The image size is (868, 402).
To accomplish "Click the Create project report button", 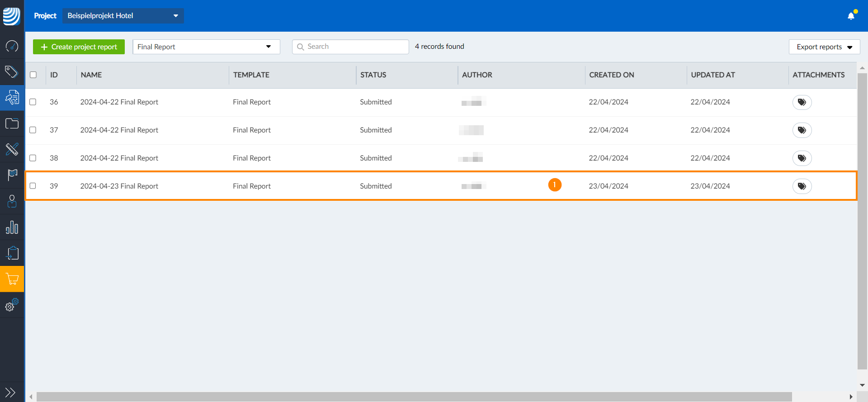I will [79, 47].
